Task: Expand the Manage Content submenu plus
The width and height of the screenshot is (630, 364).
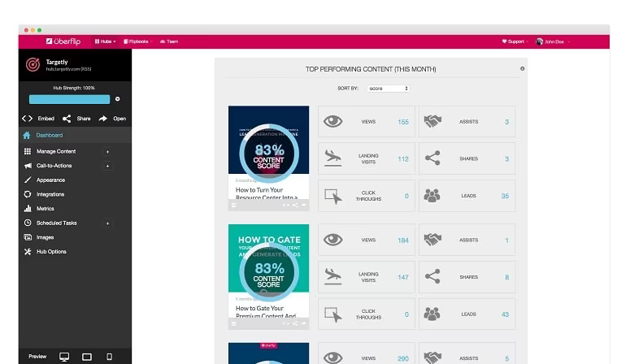Action: click(107, 152)
